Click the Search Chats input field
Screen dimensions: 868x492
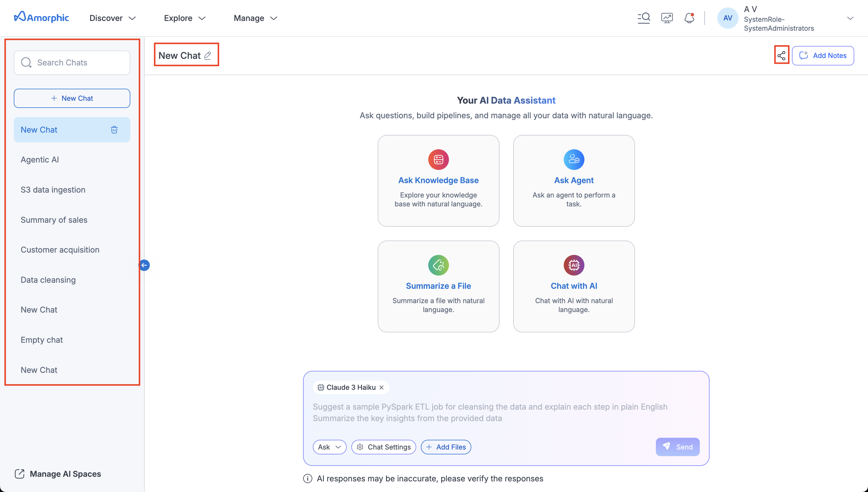72,63
